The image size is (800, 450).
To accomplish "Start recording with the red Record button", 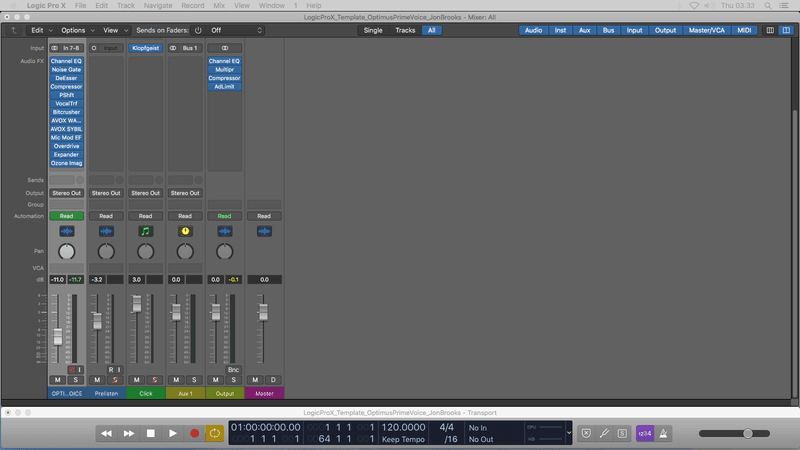I will coord(194,433).
